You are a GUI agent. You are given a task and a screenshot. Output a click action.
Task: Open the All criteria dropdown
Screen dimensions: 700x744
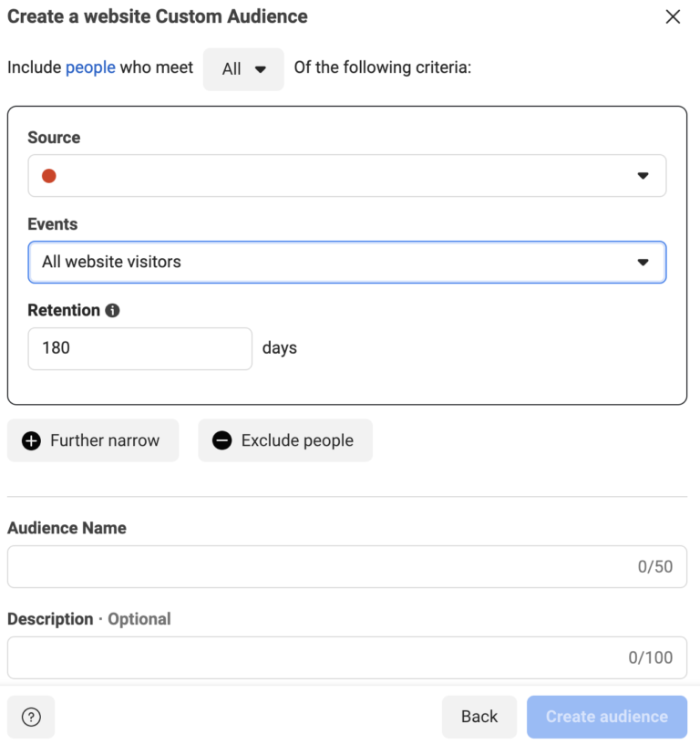pyautogui.click(x=243, y=67)
